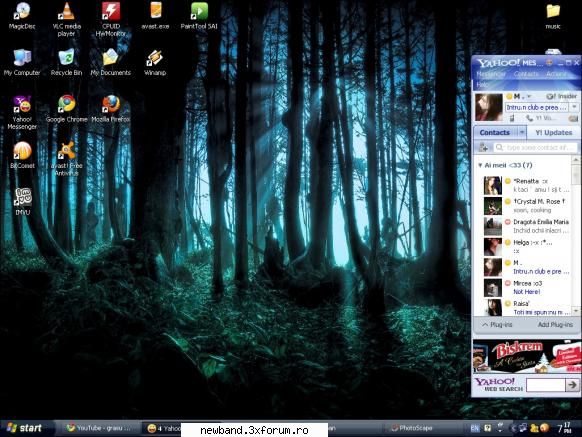Open the availability status dropdown next to M .
Image resolution: width=582 pixels, height=437 pixels.
[x=529, y=97]
